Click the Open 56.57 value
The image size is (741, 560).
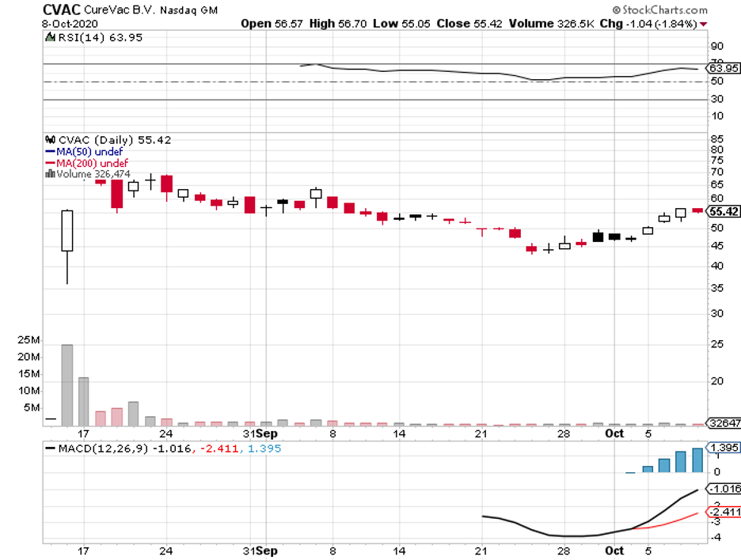272,24
